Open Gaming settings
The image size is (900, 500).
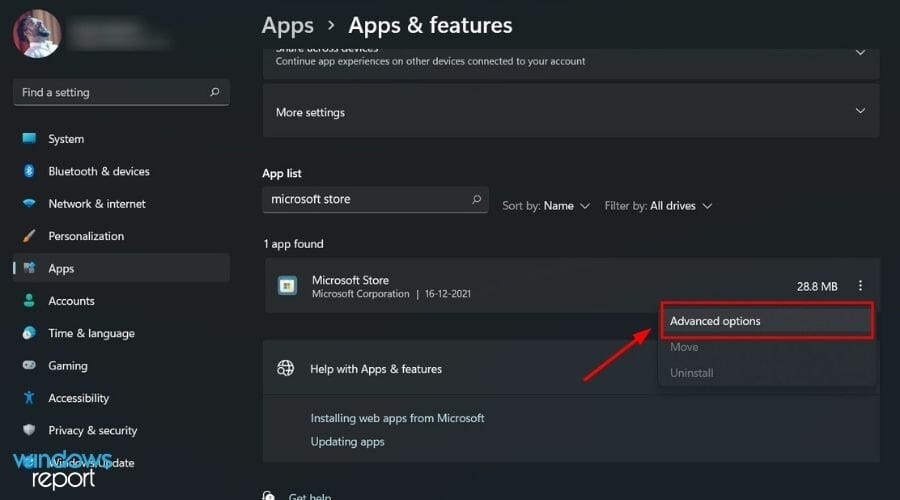(x=121, y=365)
